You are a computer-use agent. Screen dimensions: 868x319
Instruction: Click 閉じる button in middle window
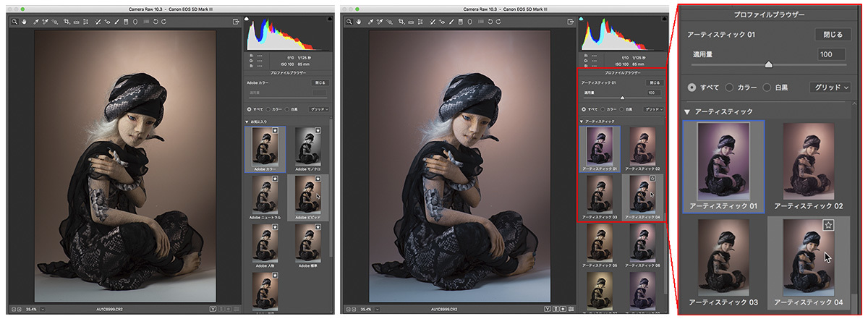tap(655, 82)
